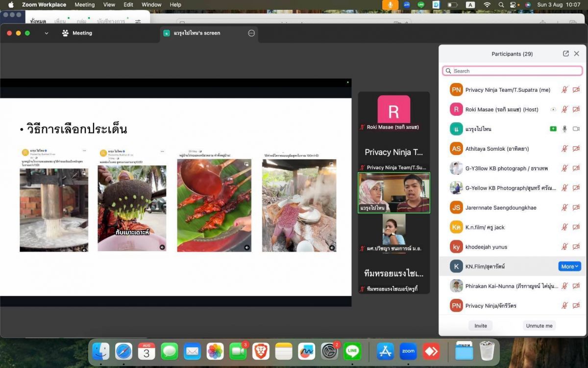
Task: Open Safari from the Dock
Action: coord(123,351)
